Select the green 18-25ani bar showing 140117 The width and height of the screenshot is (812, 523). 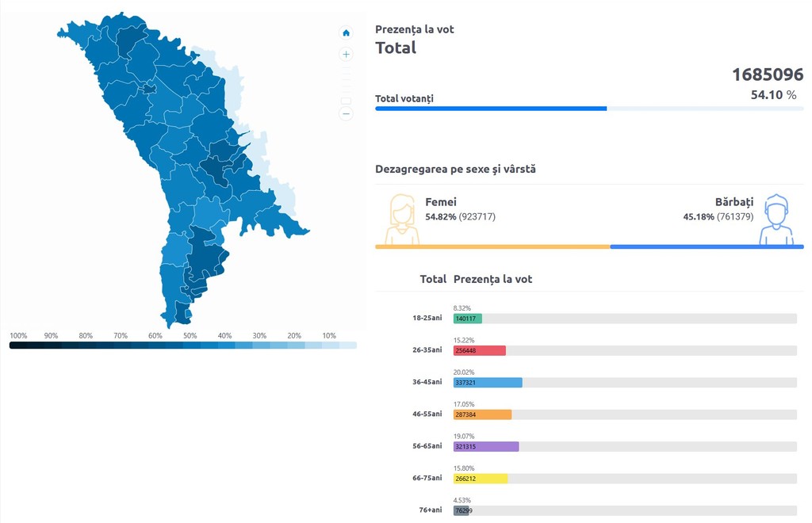pos(468,319)
